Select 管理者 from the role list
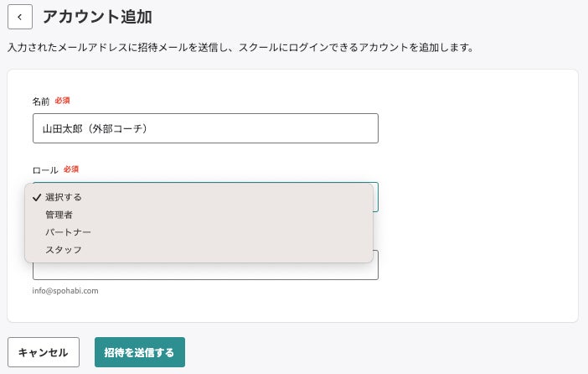The width and height of the screenshot is (588, 374). click(x=59, y=215)
